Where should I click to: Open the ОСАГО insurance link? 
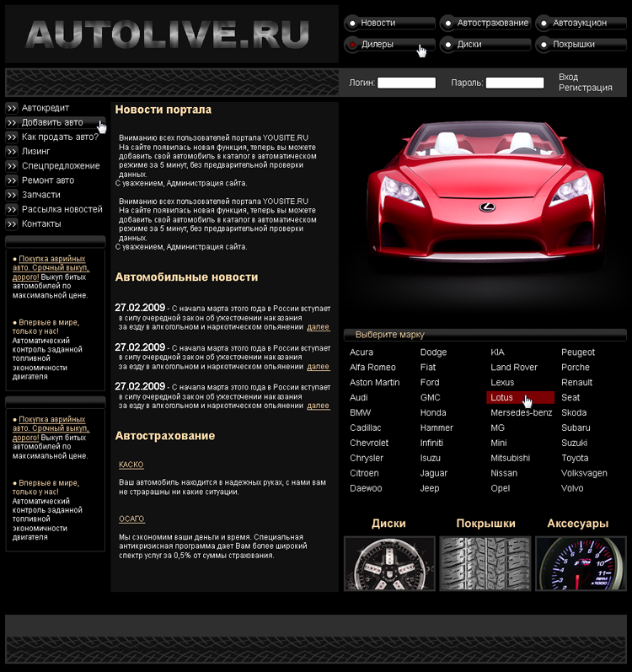point(131,519)
